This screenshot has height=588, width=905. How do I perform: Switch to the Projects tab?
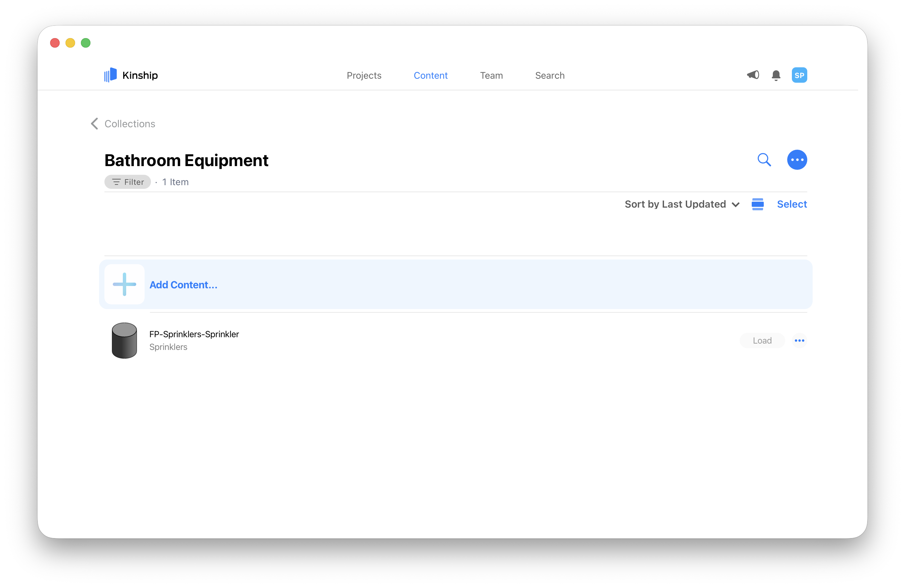[x=364, y=75]
